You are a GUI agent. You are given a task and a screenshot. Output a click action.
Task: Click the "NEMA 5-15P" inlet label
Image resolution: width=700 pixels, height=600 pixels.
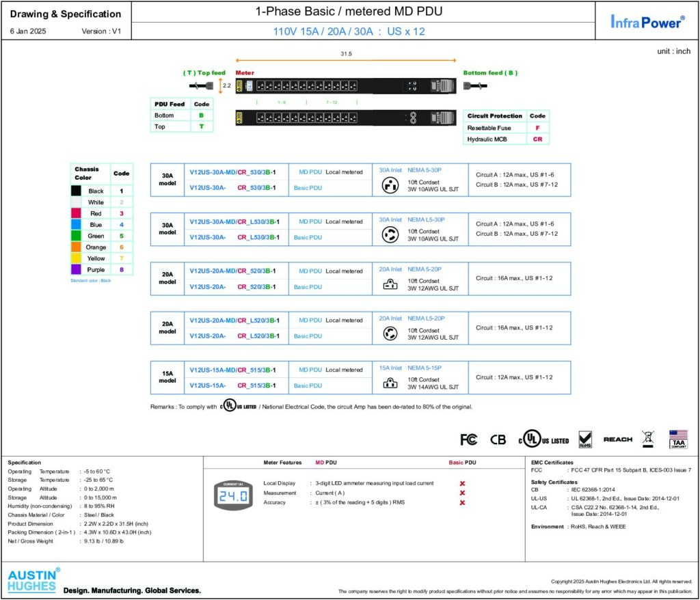424,368
